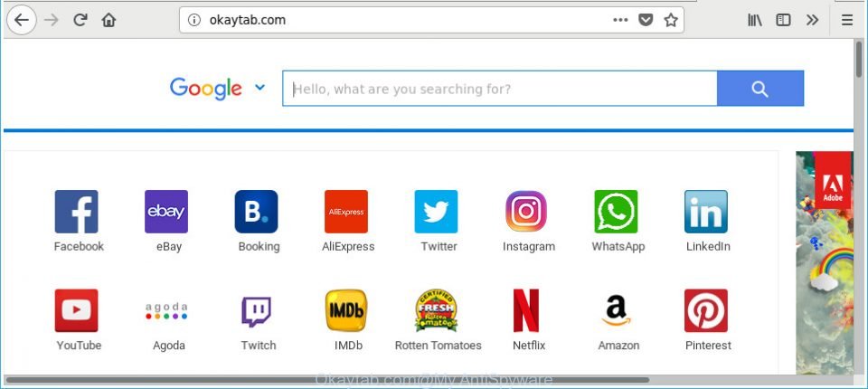Select the Pinterest shortcut icon
The height and width of the screenshot is (389, 868).
[706, 310]
